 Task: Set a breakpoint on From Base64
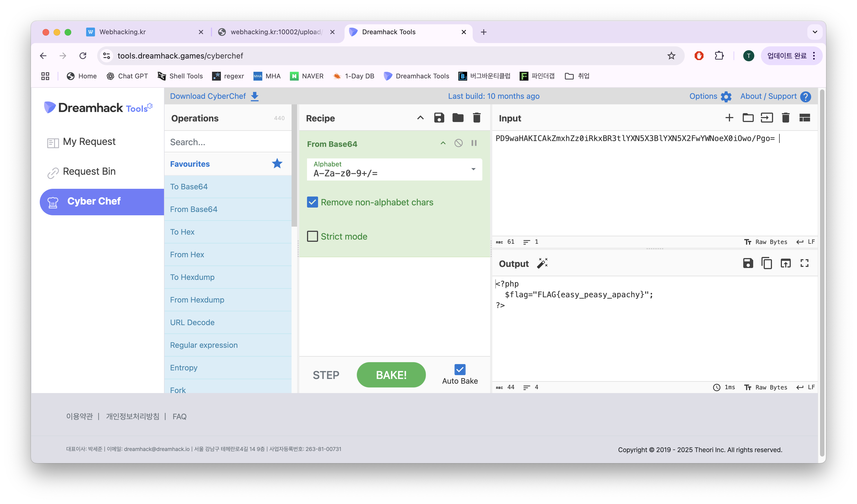(474, 143)
